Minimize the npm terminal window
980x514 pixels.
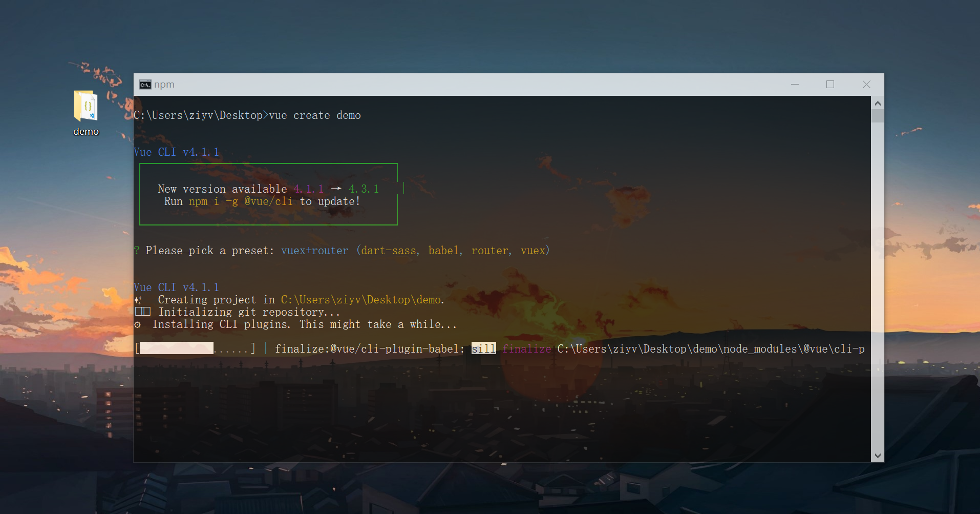click(x=795, y=84)
